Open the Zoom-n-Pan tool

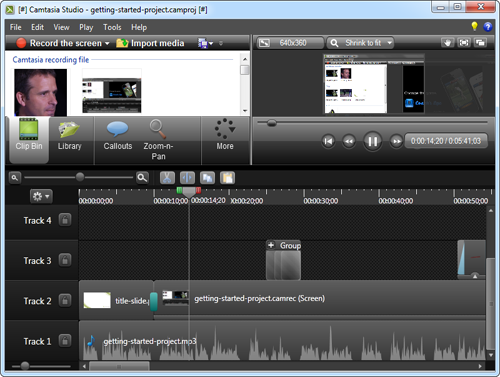[x=158, y=140]
